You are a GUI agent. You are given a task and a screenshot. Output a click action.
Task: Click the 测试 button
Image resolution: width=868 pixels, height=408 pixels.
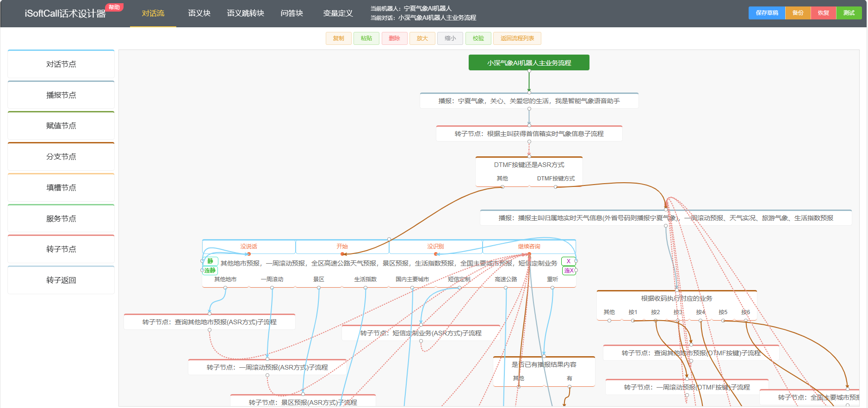[849, 13]
